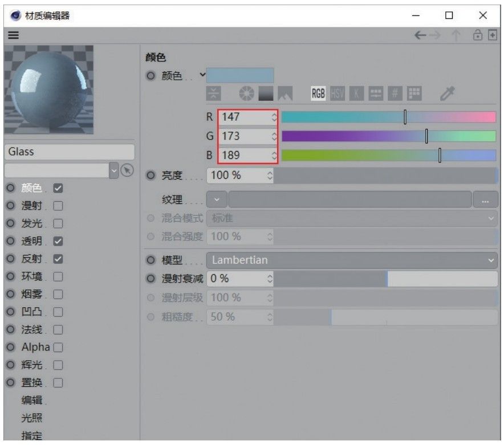Open the color swatches grid icon

coord(414,93)
